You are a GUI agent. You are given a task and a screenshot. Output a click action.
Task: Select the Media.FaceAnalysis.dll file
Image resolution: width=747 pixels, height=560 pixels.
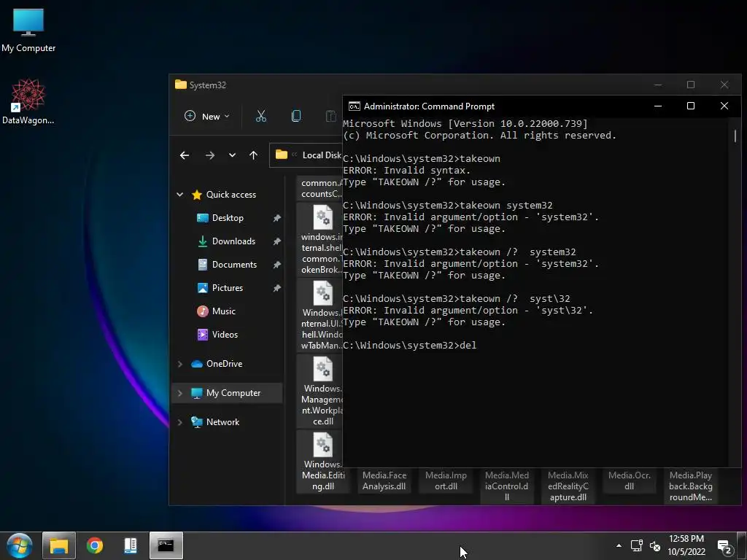point(384,481)
